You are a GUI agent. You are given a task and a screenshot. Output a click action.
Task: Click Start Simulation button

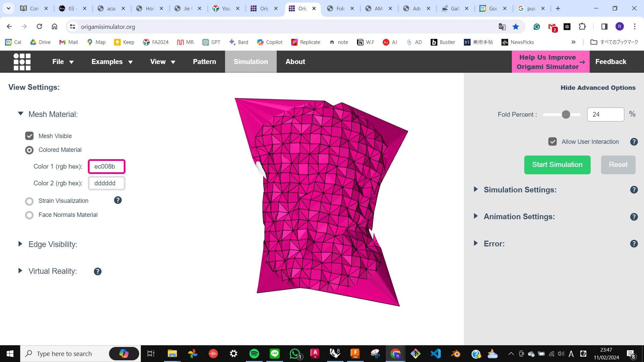point(557,165)
